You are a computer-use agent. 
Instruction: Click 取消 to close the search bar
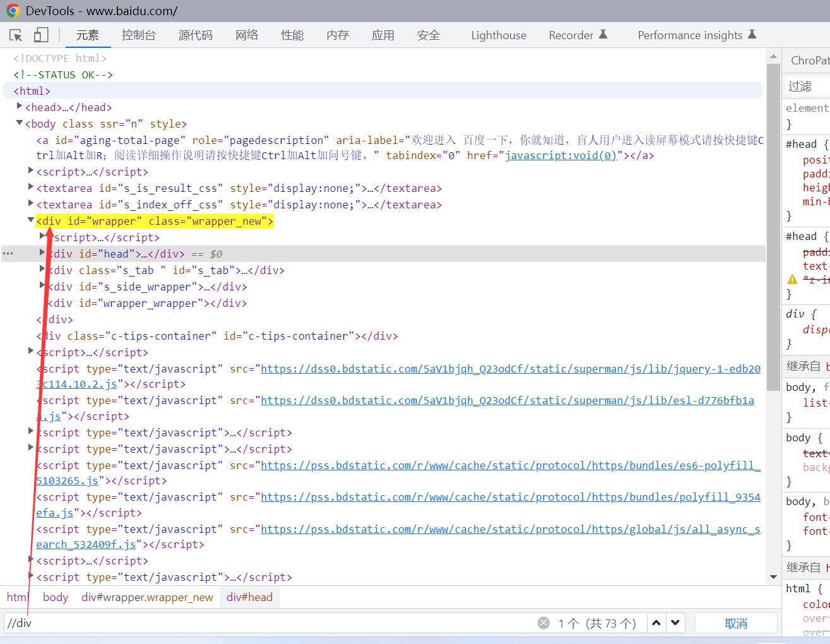(x=736, y=623)
